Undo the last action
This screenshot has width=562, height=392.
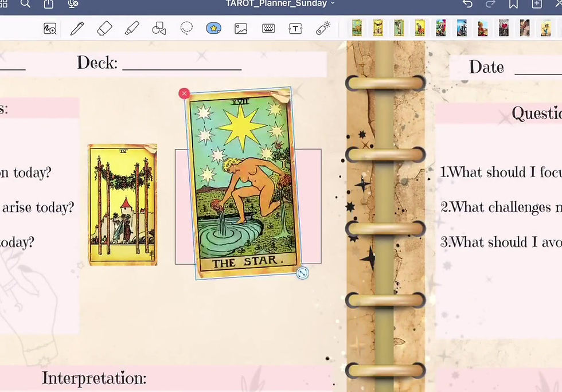pos(467,4)
